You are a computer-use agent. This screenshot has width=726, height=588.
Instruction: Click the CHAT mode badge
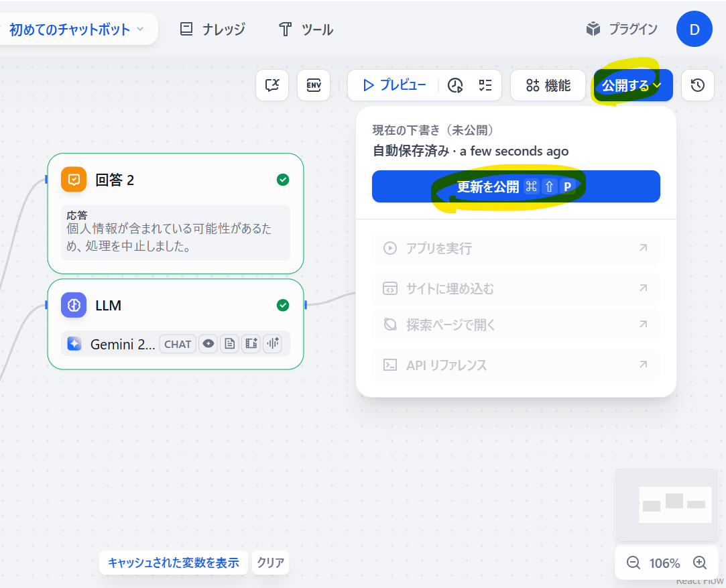pyautogui.click(x=178, y=344)
